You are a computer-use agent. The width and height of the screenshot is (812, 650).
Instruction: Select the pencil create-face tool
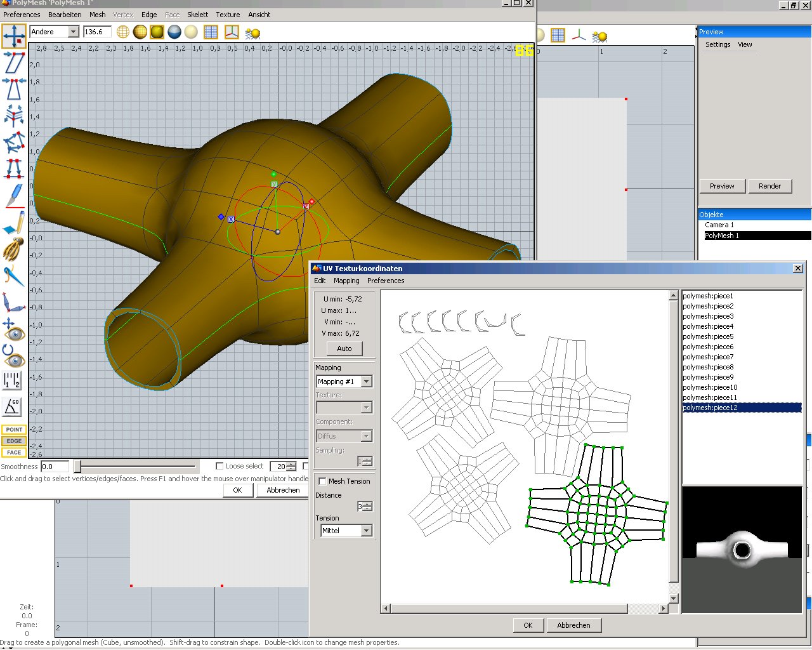tap(14, 222)
